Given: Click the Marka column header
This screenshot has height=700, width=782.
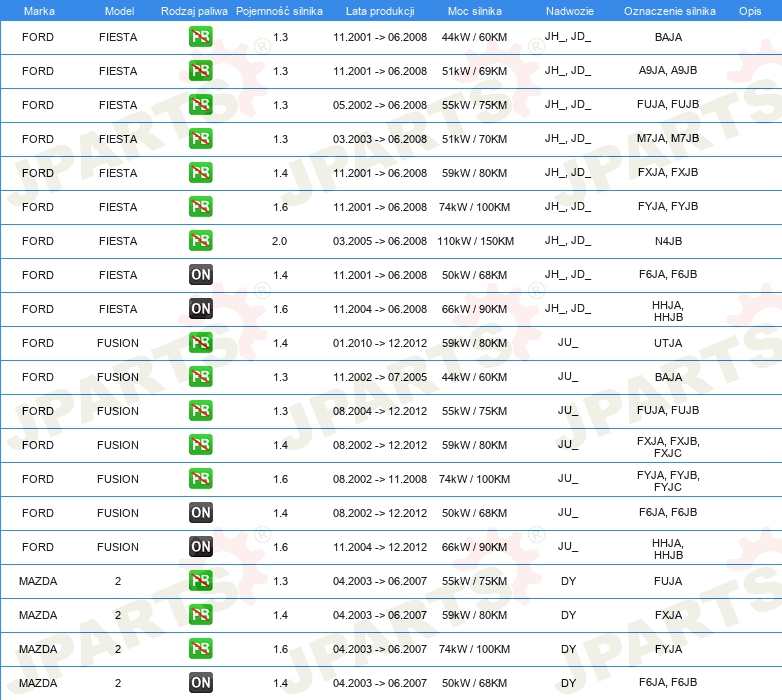Looking at the screenshot, I should pos(39,11).
